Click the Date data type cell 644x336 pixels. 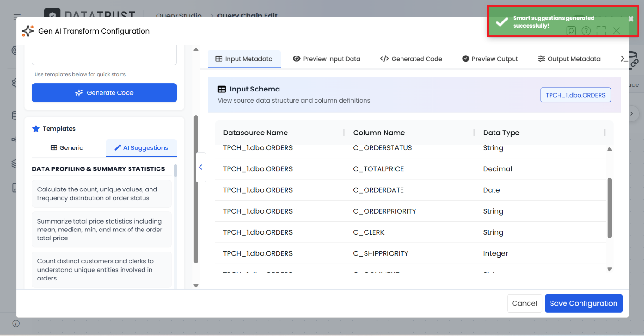(492, 190)
